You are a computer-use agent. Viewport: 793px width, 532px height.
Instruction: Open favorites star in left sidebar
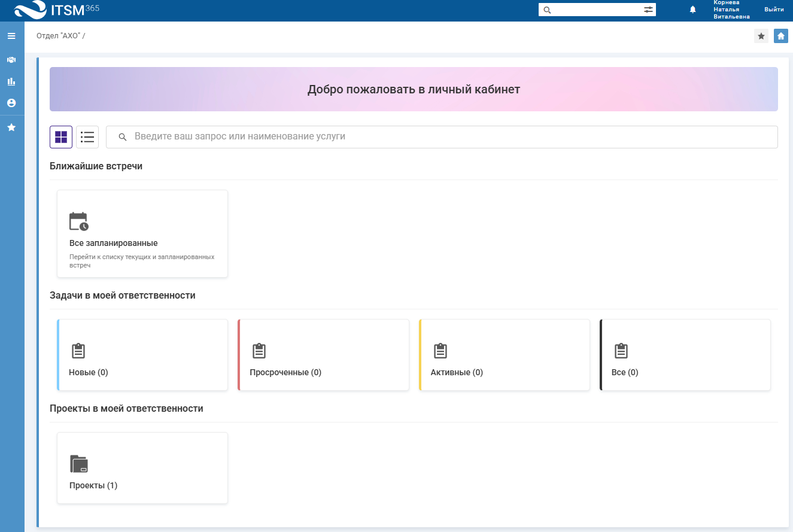11,127
